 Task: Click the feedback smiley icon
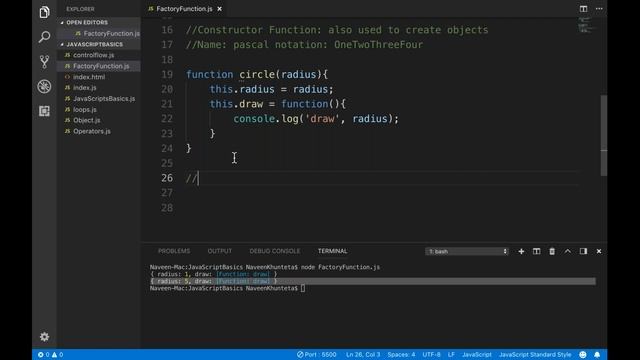(x=583, y=355)
